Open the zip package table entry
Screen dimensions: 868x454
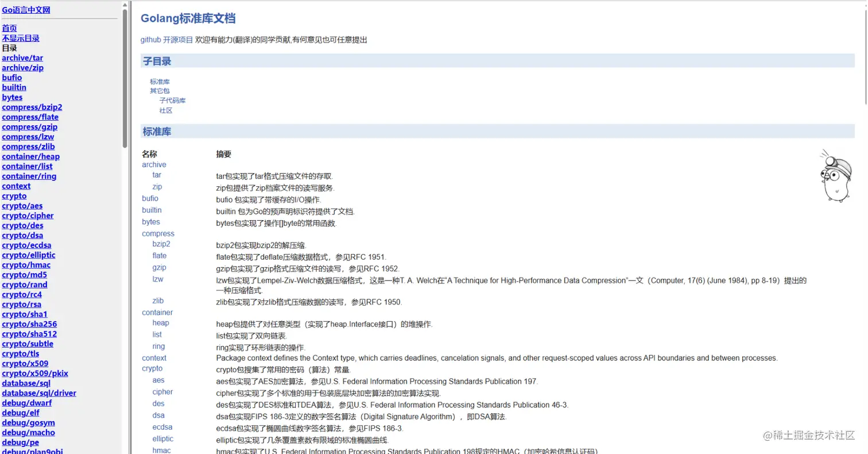click(157, 187)
